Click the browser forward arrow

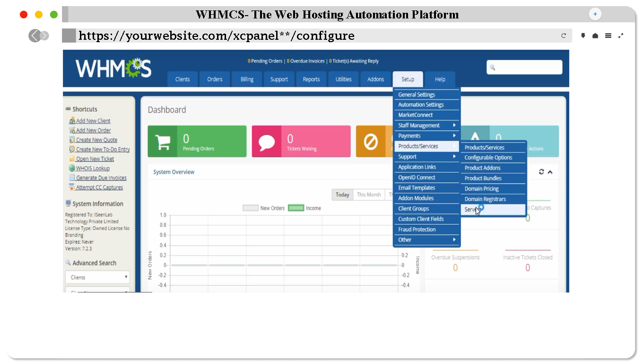pyautogui.click(x=44, y=36)
